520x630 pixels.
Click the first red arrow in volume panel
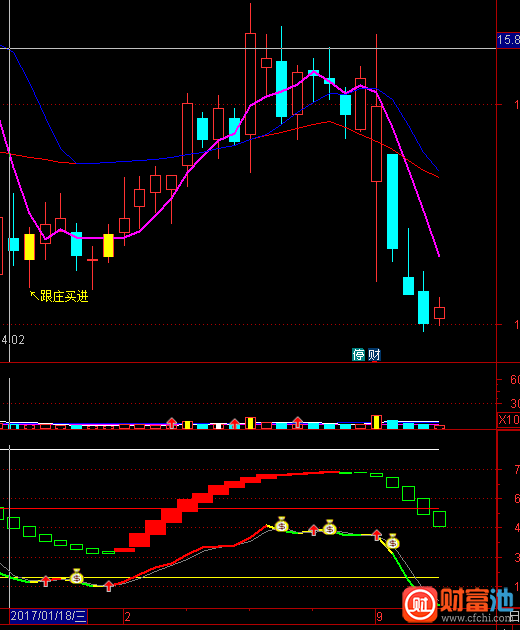(172, 423)
